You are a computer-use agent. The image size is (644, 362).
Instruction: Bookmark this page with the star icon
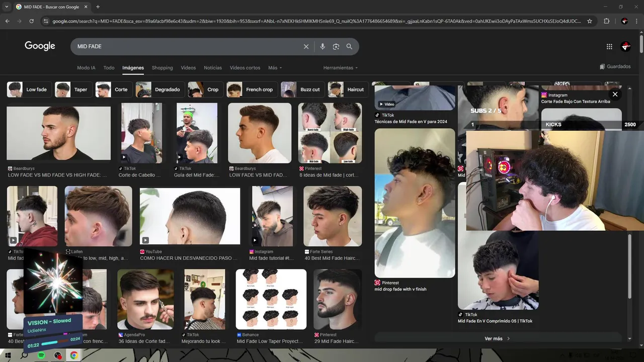click(x=590, y=21)
